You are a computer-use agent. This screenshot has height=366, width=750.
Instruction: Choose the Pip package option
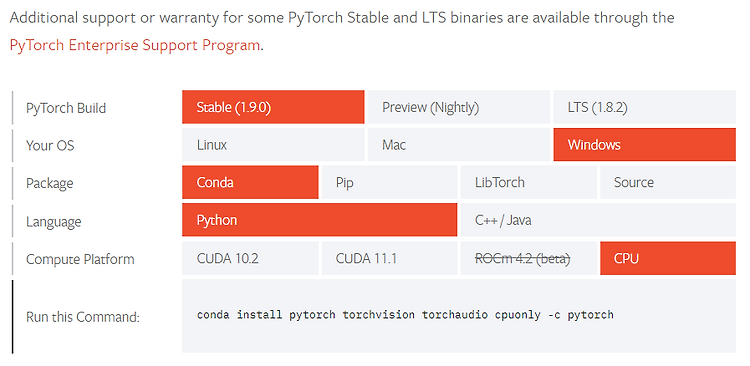click(x=389, y=182)
